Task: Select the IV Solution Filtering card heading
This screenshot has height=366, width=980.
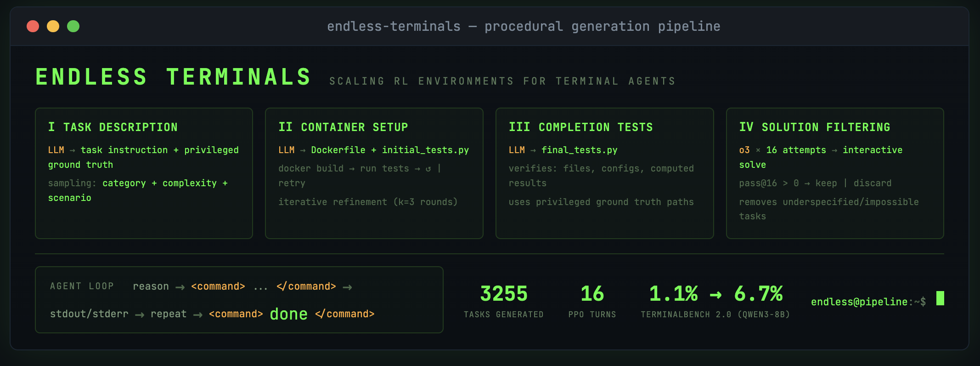Action: [814, 127]
